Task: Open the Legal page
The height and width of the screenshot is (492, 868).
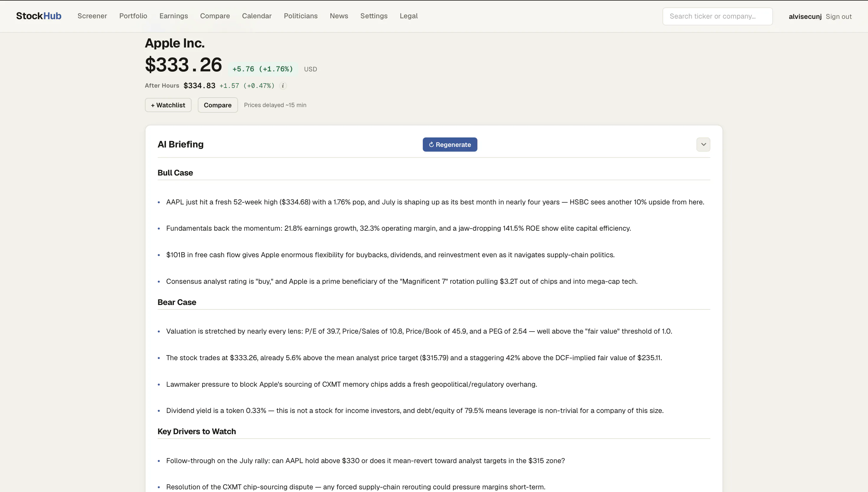Action: coord(409,16)
